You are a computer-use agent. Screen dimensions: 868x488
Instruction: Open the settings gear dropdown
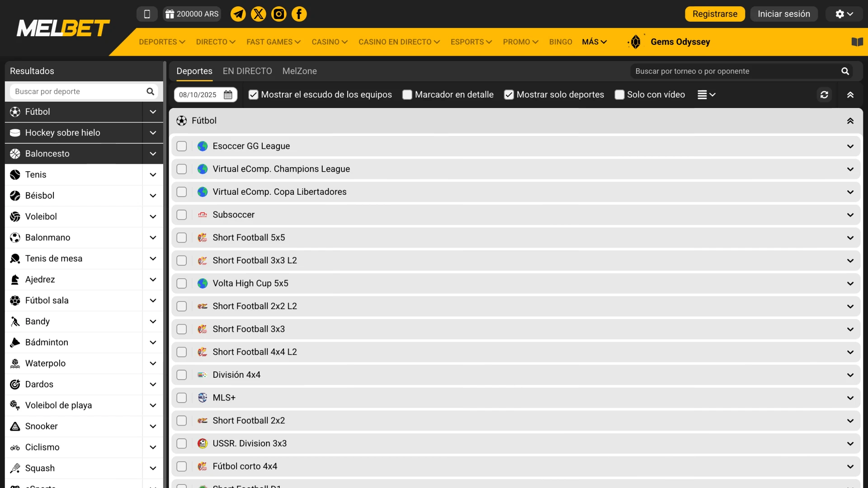pos(844,14)
